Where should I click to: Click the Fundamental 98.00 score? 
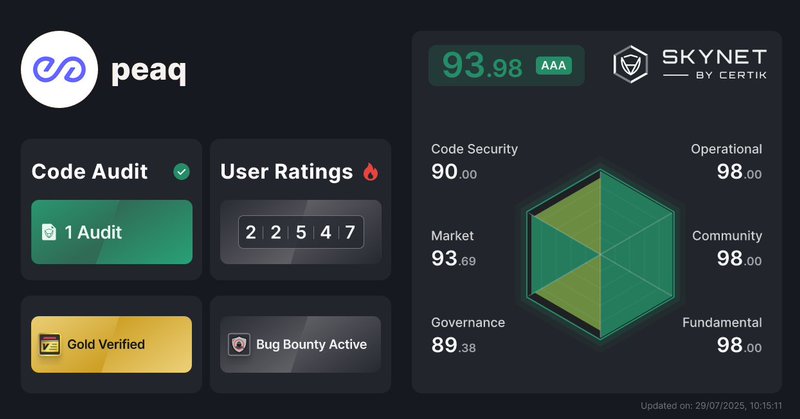coord(739,346)
